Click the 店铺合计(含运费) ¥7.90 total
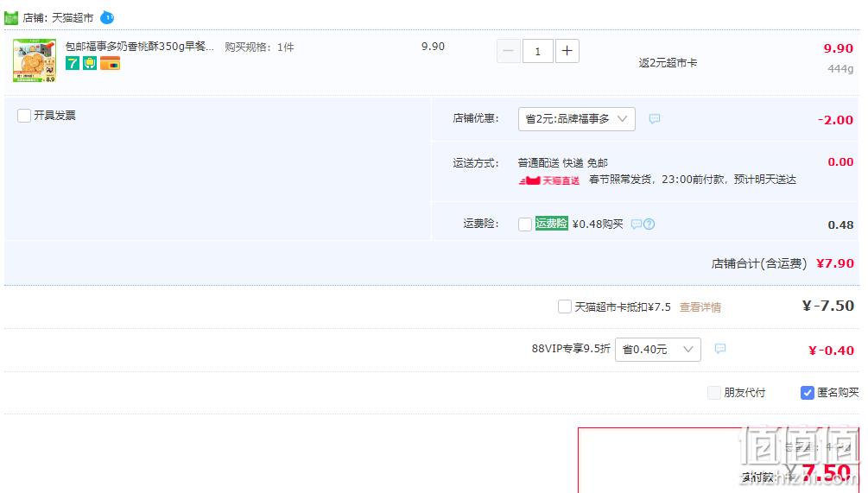This screenshot has height=493, width=868. pos(782,263)
